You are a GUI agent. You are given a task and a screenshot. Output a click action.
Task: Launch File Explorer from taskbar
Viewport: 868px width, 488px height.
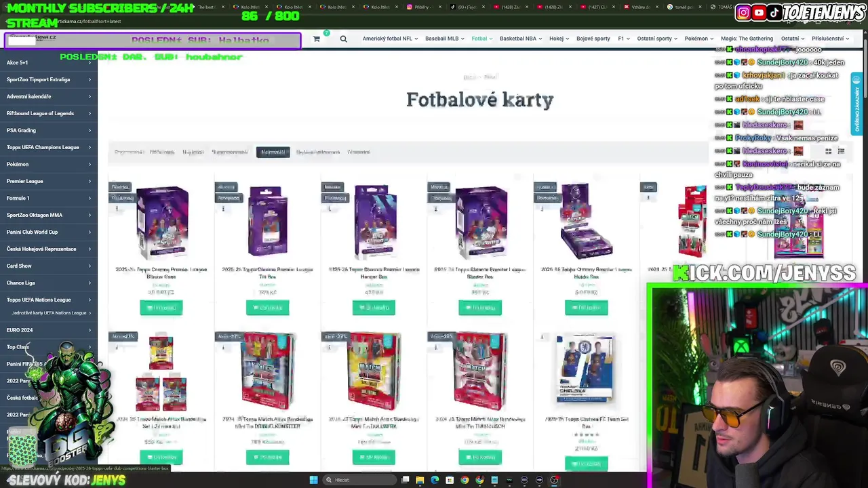(x=420, y=480)
